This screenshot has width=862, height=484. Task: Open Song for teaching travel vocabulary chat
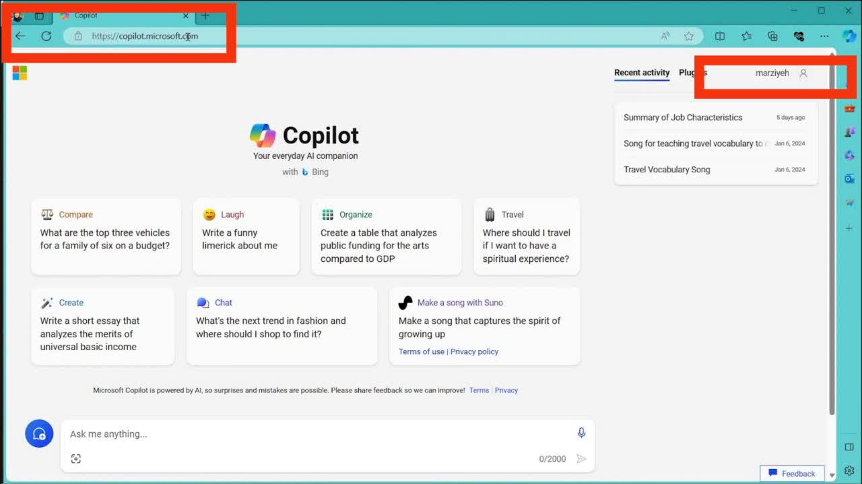pyautogui.click(x=715, y=144)
